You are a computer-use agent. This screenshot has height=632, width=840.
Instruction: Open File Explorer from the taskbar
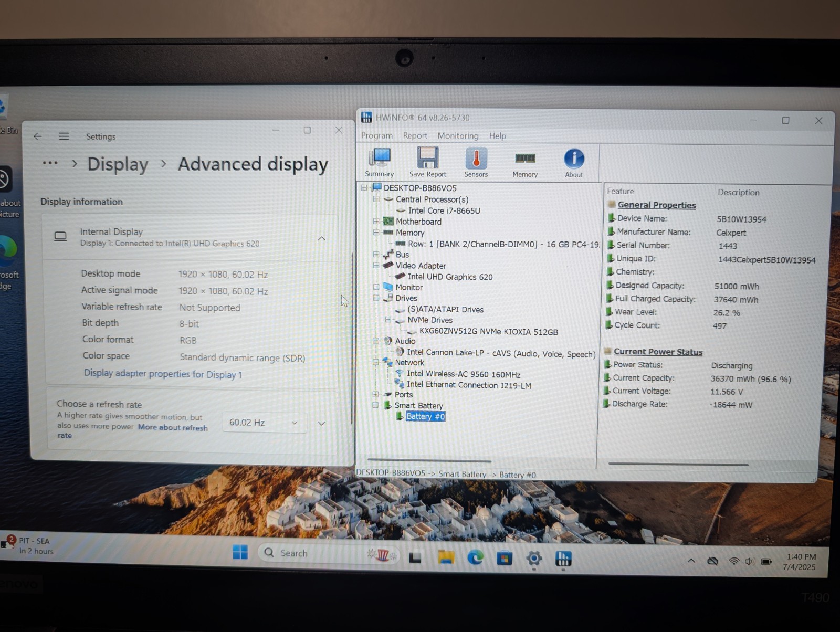446,557
